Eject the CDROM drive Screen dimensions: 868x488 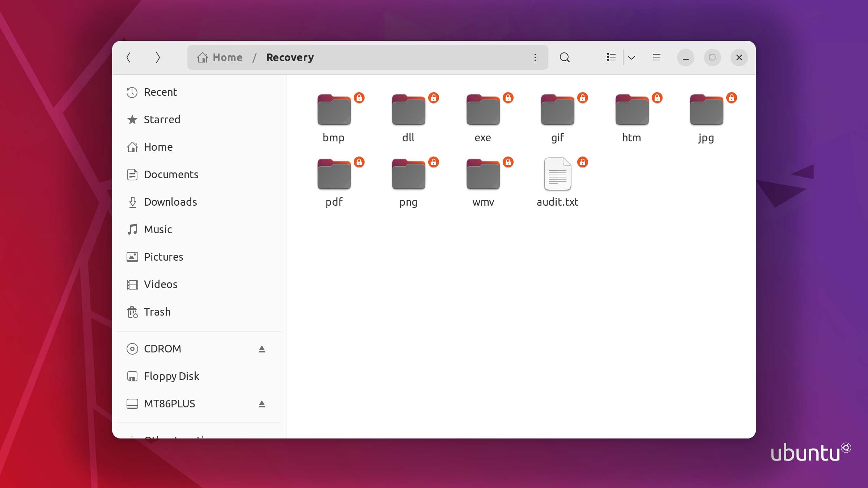(262, 349)
